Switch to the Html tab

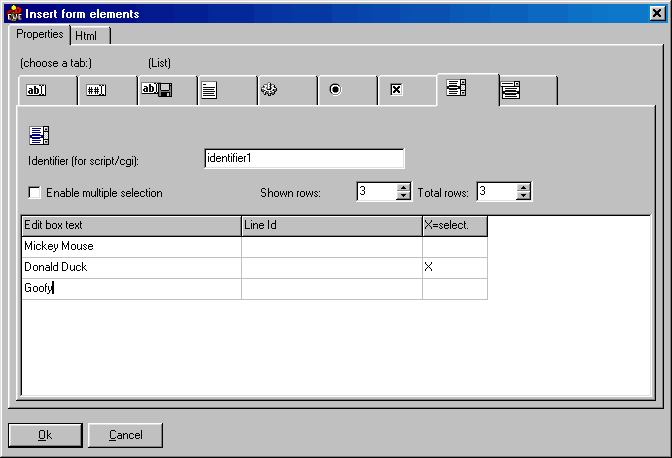[x=88, y=35]
